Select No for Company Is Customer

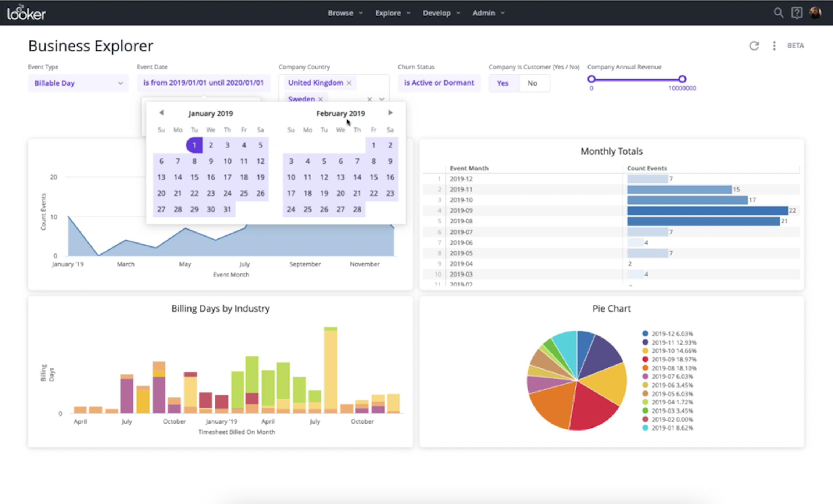(x=532, y=83)
